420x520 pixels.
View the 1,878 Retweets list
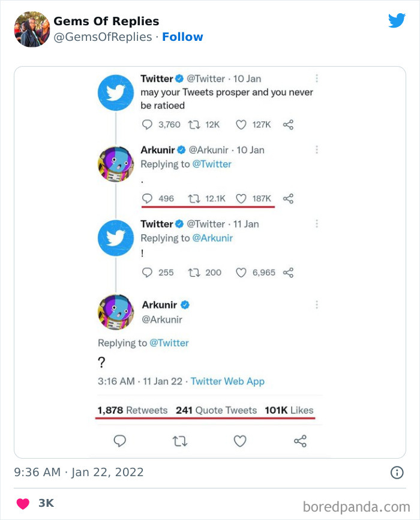(133, 410)
